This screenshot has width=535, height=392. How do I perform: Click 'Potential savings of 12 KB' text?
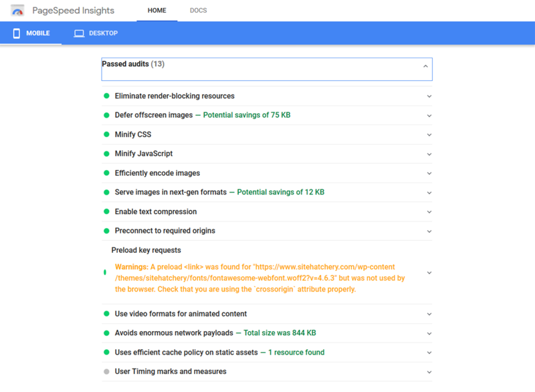(280, 193)
